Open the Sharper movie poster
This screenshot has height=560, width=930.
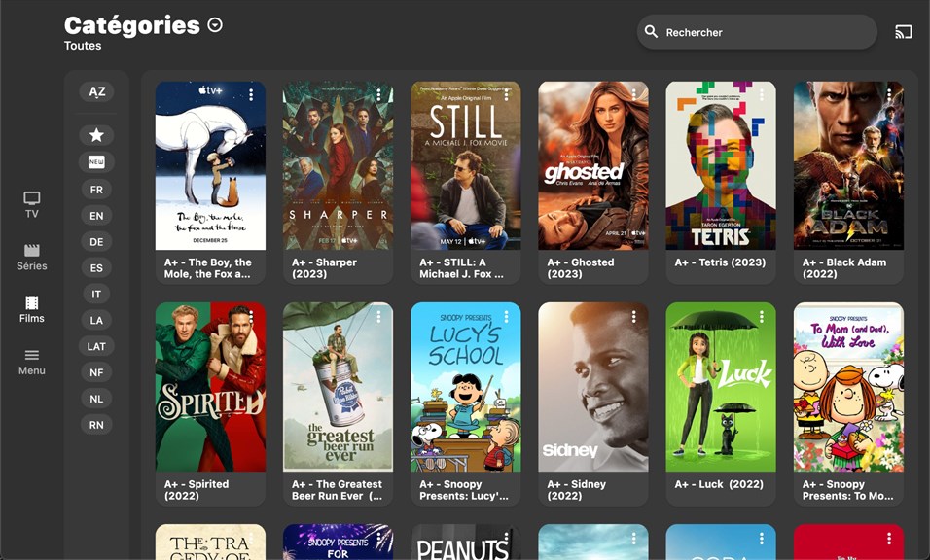tap(339, 166)
